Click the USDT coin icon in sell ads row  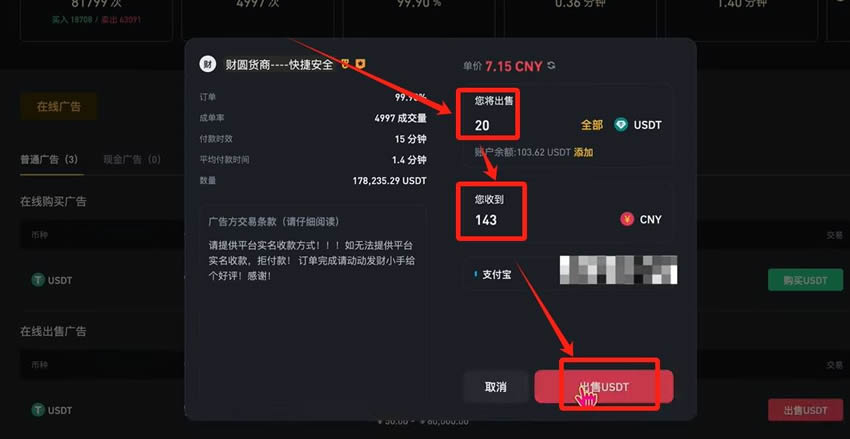pyautogui.click(x=38, y=410)
